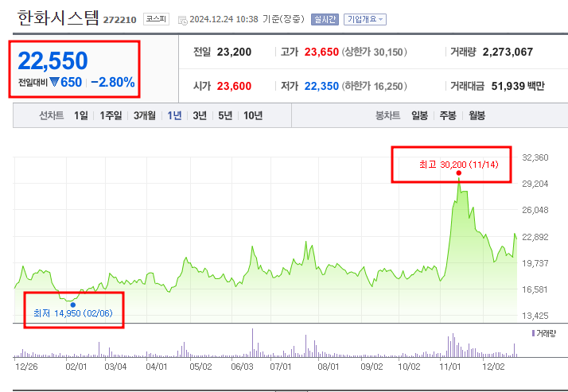The width and height of the screenshot is (568, 392).
Task: Click the 12/26 x-axis date label
Action: [26, 367]
